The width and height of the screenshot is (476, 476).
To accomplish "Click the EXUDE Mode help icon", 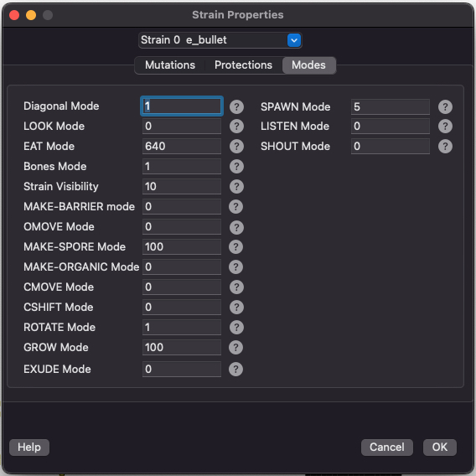I will point(235,369).
